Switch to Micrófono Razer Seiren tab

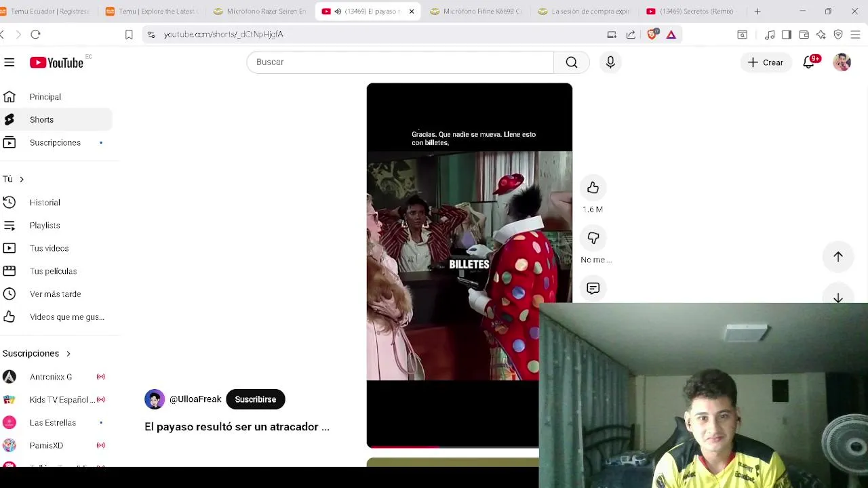pyautogui.click(x=261, y=12)
